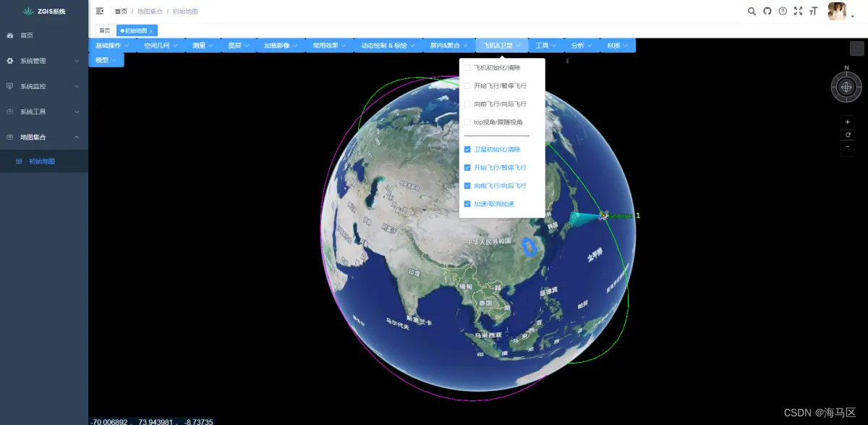868x425 pixels.
Task: Open the 材质 dropdown
Action: click(x=617, y=45)
